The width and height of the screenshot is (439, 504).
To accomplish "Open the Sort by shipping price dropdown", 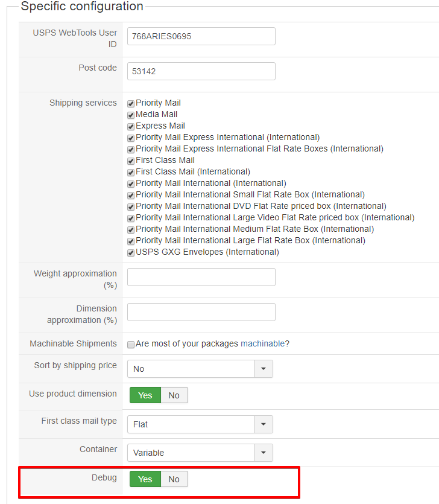I will tap(200, 369).
